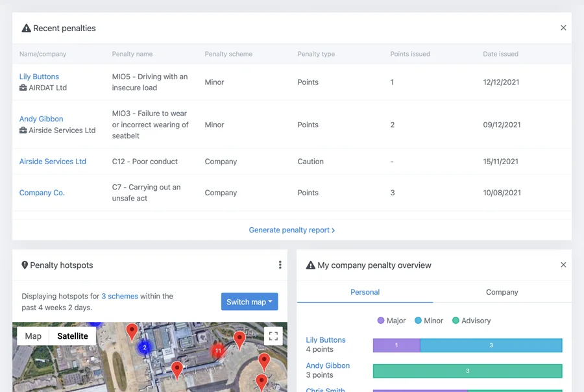Click the pin icon beside Penalty hotspots

pos(25,265)
